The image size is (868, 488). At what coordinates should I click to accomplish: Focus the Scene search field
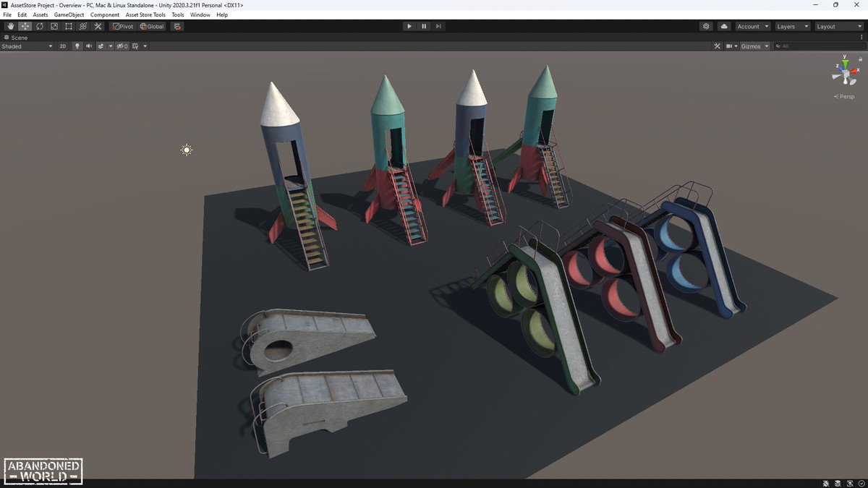(820, 46)
